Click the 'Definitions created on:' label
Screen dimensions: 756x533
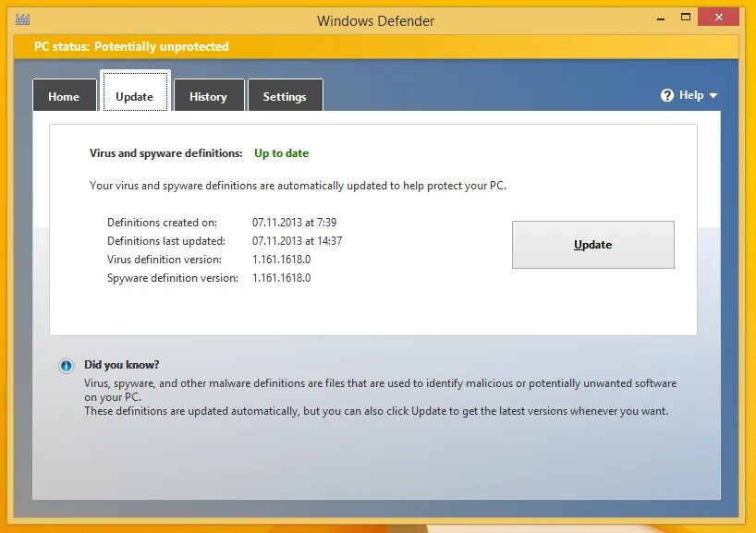point(162,223)
